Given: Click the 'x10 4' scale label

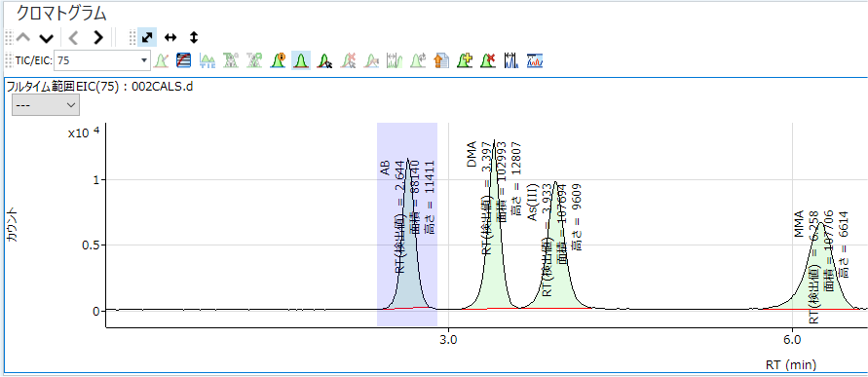Looking at the screenshot, I should (x=84, y=132).
